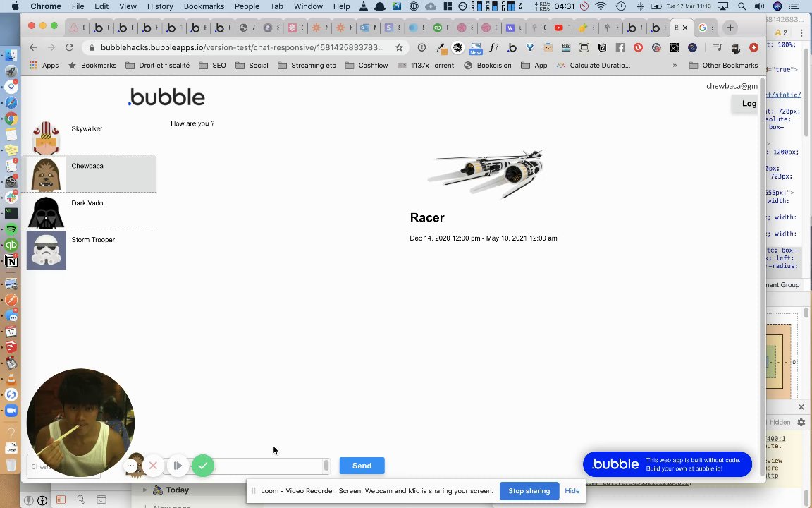The width and height of the screenshot is (812, 508).
Task: Click the Chrome back arrow
Action: click(x=33, y=47)
